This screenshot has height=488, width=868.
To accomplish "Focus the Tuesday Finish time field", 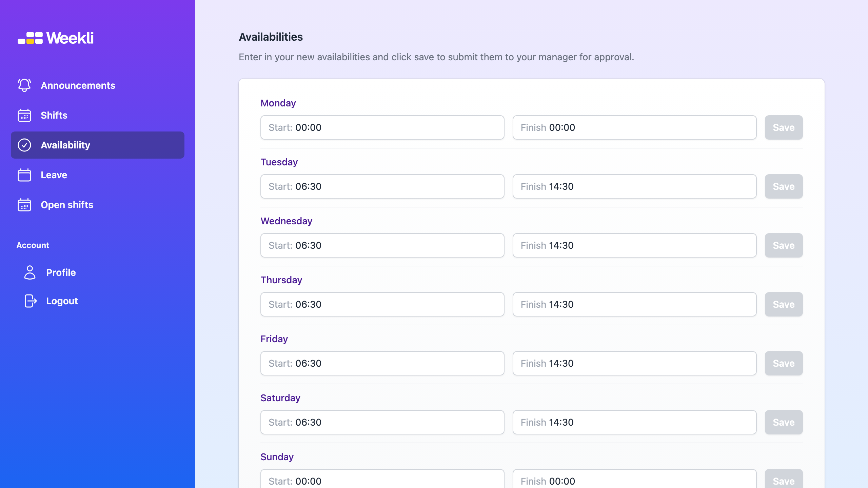I will click(x=635, y=186).
